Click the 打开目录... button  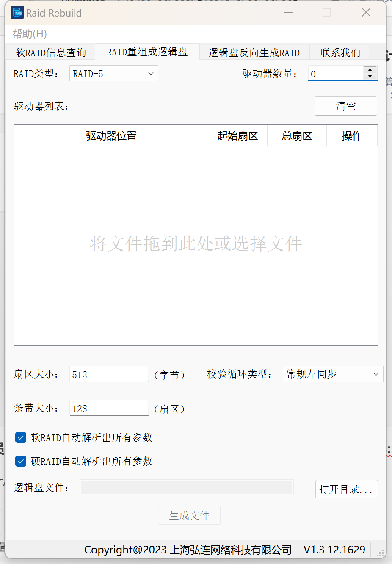(x=347, y=489)
